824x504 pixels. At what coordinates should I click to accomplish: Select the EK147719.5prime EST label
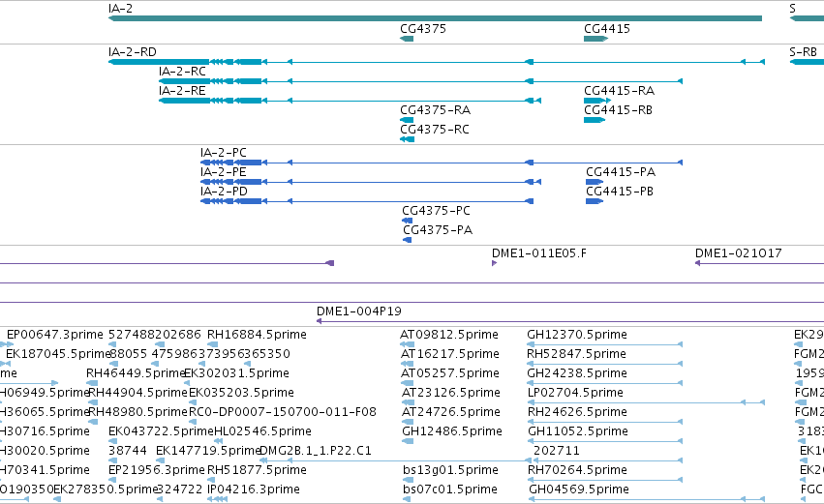(x=208, y=452)
